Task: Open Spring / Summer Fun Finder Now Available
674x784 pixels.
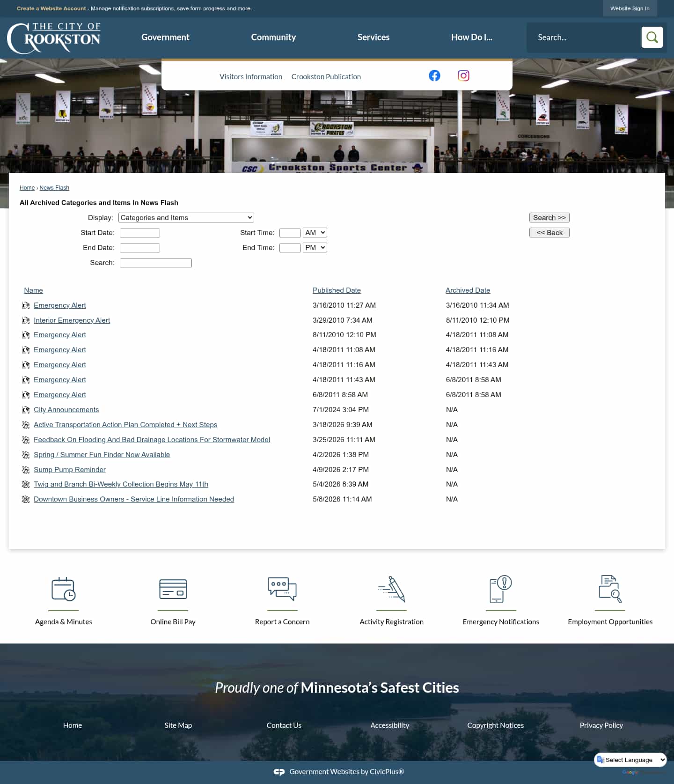Action: point(102,455)
